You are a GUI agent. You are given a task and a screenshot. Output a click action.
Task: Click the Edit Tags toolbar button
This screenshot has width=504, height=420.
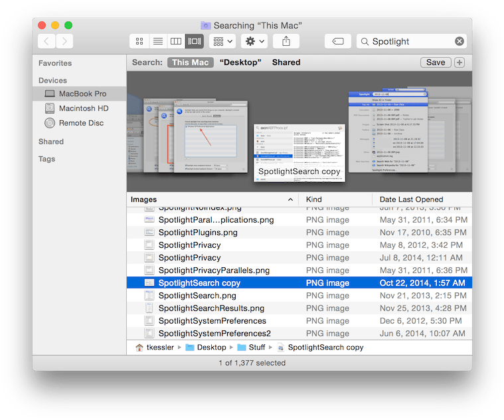tap(338, 41)
